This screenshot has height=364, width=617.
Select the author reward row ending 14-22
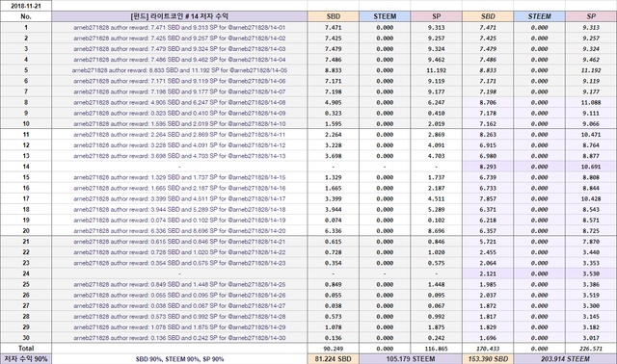click(x=179, y=252)
